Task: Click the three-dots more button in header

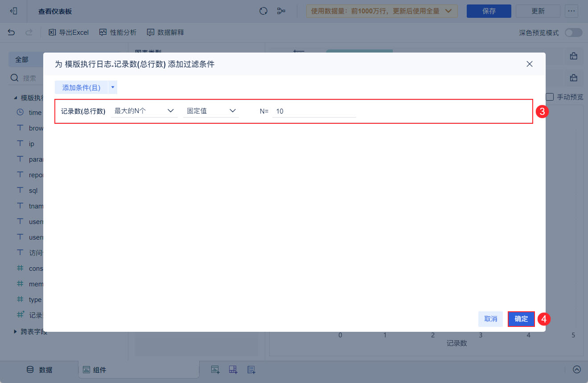Action: click(572, 11)
